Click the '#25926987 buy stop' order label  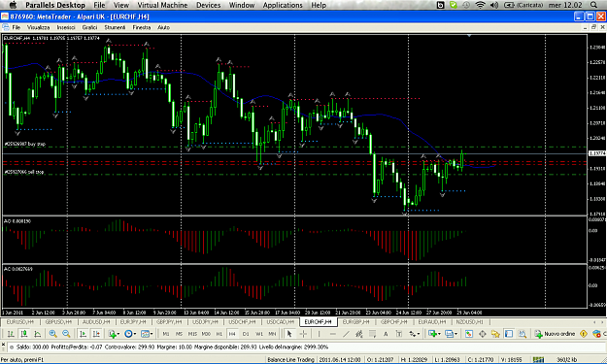pos(25,144)
